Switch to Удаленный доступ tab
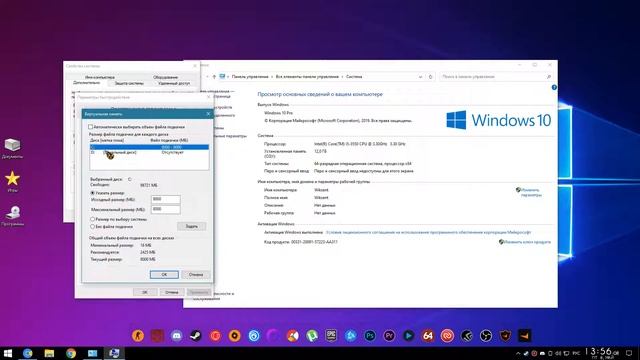Image resolution: width=640 pixels, height=360 pixels. (x=174, y=83)
